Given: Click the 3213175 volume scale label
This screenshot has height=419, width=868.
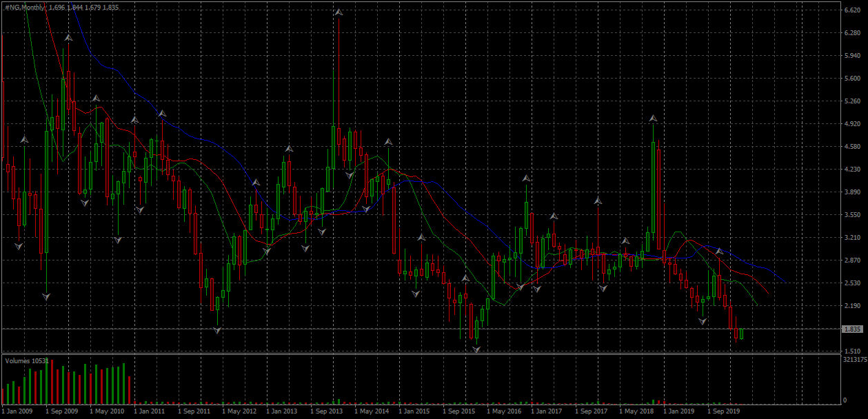Looking at the screenshot, I should pos(854,359).
